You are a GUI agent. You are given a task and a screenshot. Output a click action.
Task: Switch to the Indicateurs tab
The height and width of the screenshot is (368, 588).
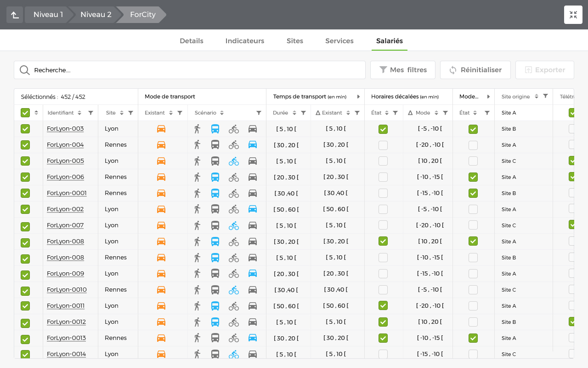click(x=245, y=41)
